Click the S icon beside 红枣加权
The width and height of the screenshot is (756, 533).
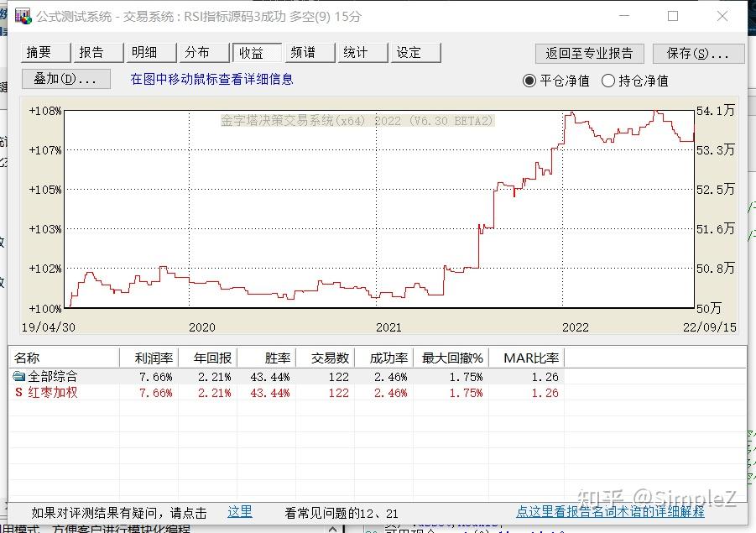(x=18, y=391)
